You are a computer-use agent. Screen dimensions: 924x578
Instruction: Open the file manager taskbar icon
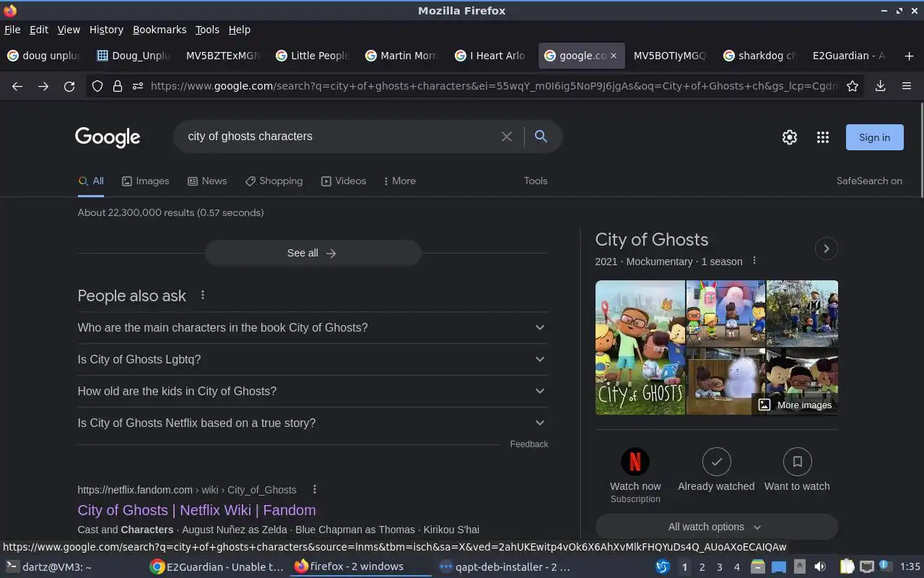click(757, 567)
